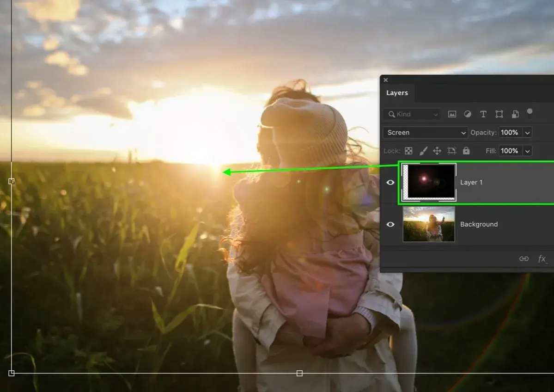Filter layers by adjustment layer icon

468,114
